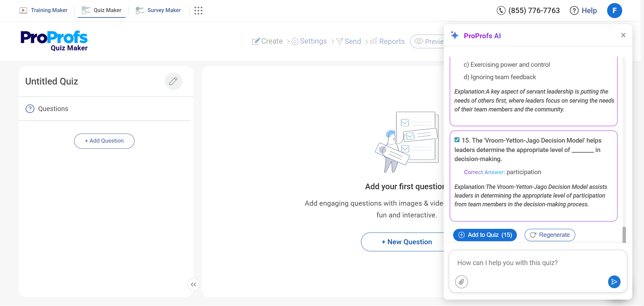
Task: Open the apps grid menu
Action: tap(198, 10)
